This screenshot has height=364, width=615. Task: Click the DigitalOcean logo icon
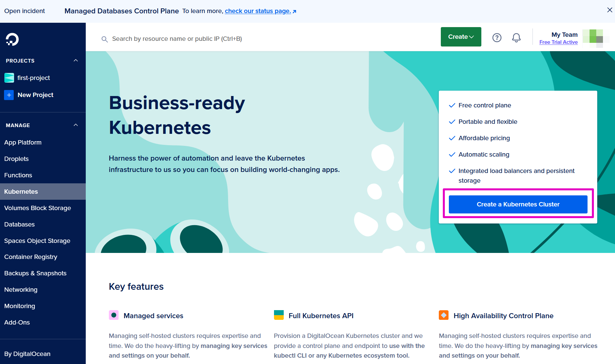(12, 39)
